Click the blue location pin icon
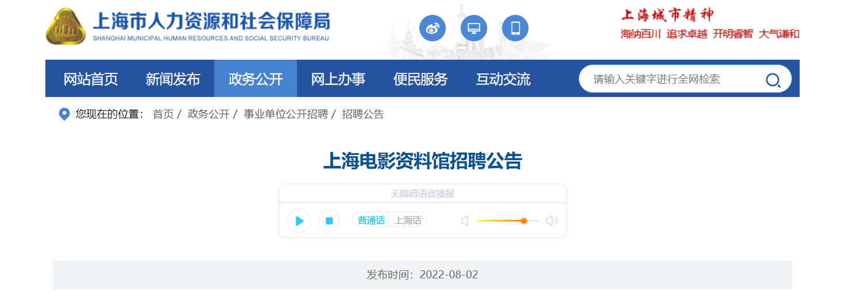 [64, 114]
